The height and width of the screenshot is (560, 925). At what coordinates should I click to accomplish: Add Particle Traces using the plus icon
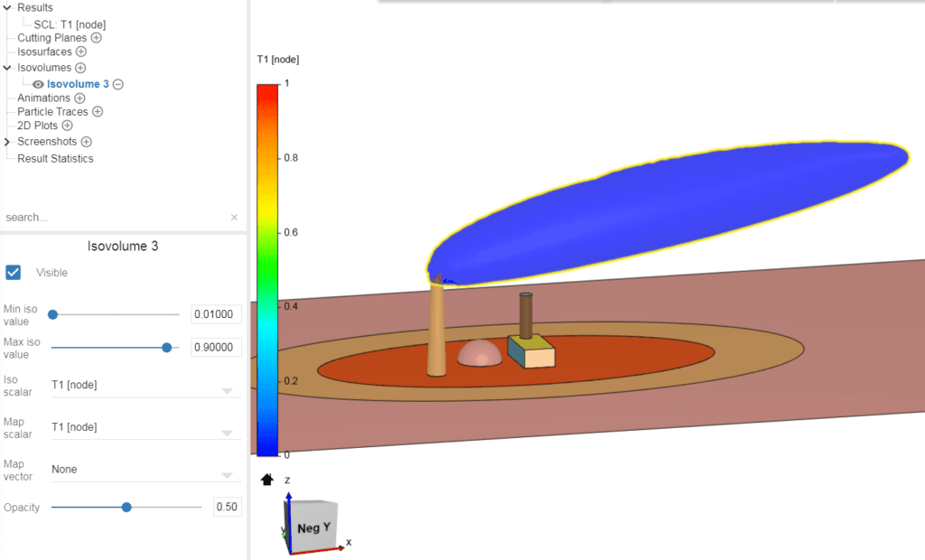tap(98, 111)
